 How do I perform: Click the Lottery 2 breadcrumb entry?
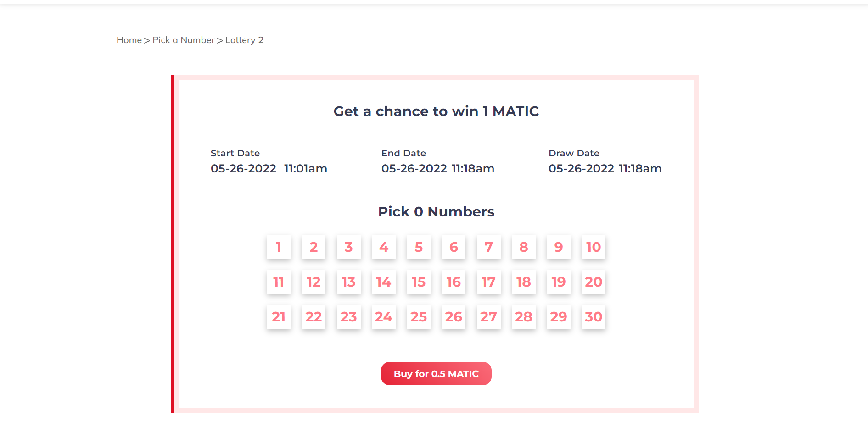pos(244,40)
